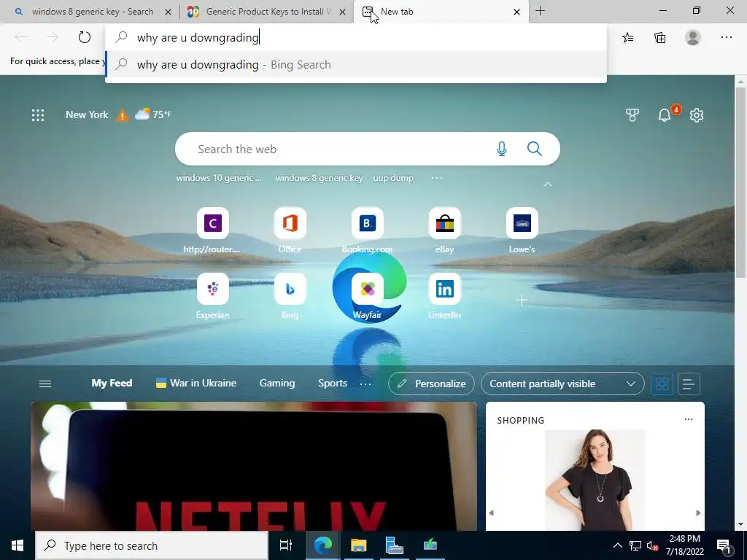Click the 75°F temperature reading
Screen dimensions: 747x560
161,114
